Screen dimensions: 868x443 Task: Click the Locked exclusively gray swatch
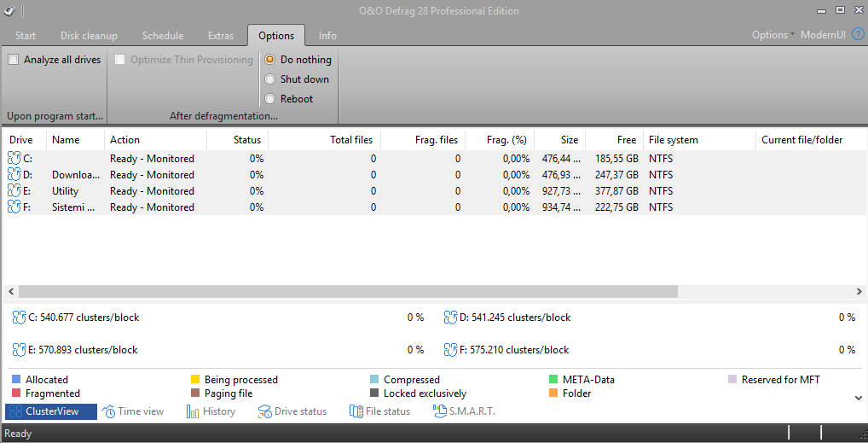pos(374,393)
